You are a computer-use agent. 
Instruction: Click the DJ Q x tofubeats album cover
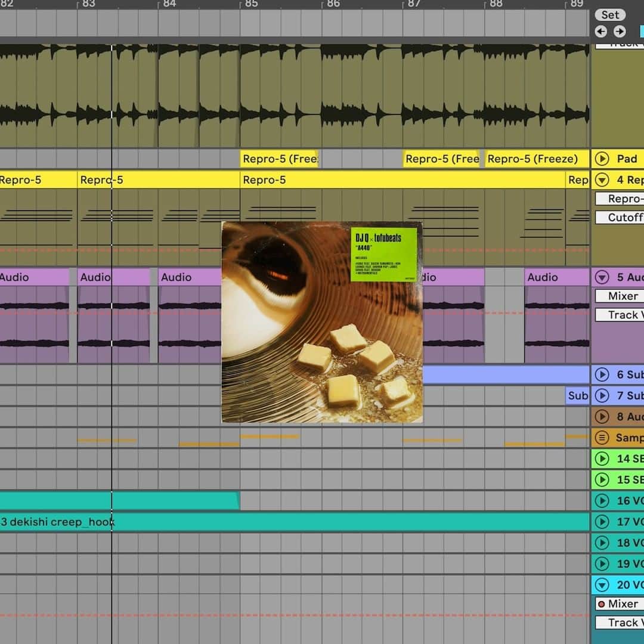[322, 322]
